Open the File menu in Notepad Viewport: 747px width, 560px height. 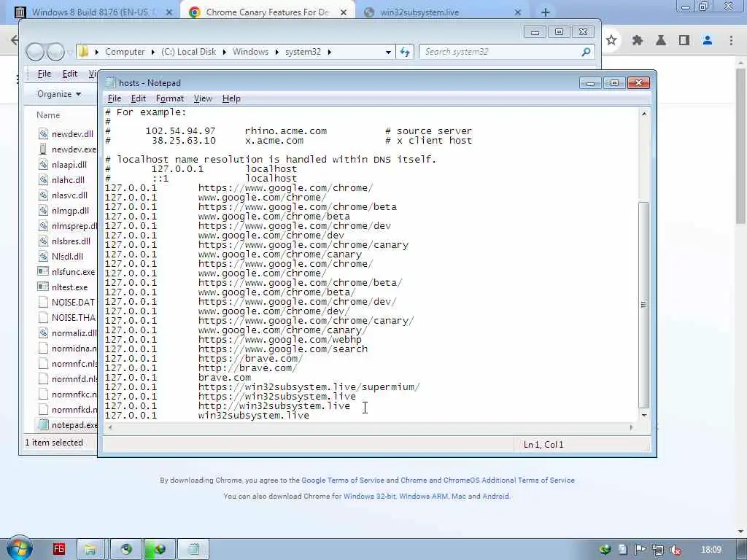115,98
